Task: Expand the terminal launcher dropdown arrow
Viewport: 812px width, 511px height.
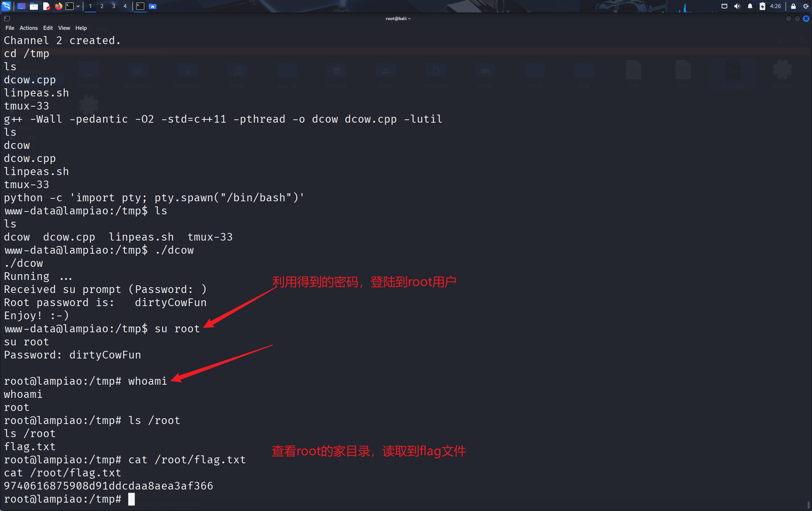Action: coord(78,6)
